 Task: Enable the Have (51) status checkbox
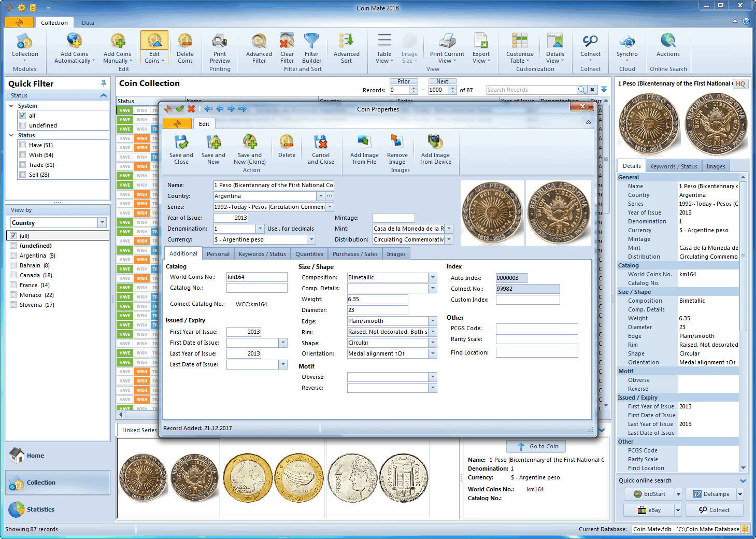[23, 145]
